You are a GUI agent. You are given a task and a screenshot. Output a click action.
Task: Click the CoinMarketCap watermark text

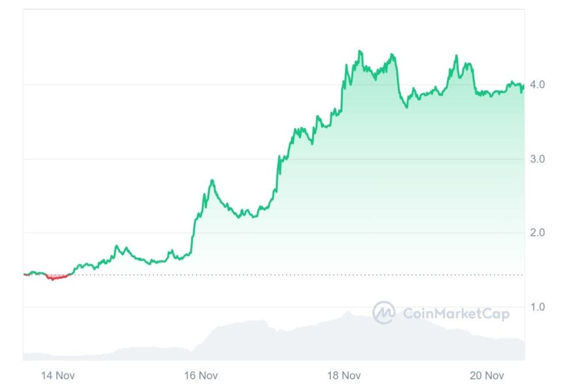tap(456, 313)
